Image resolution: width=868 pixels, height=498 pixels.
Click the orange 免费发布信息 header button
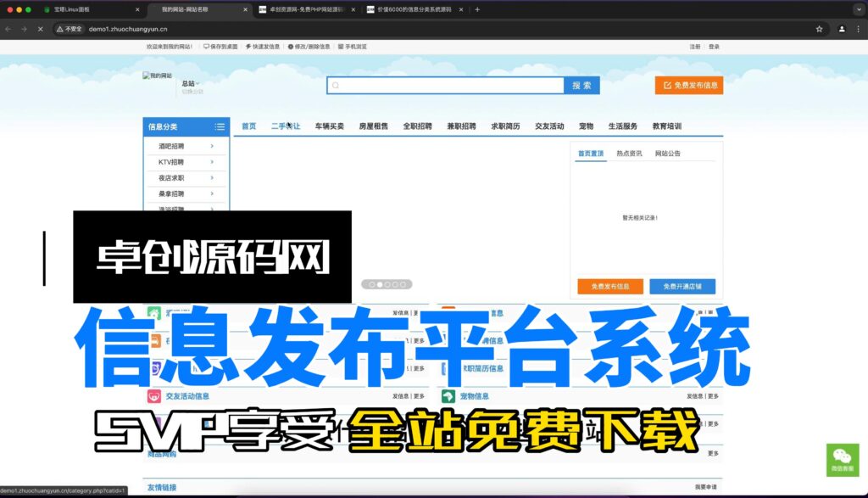[688, 86]
